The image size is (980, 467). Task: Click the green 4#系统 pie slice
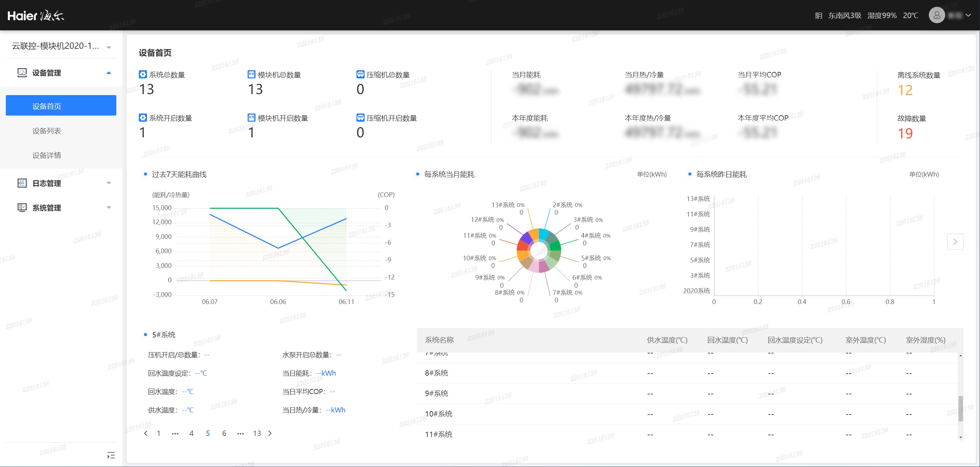pyautogui.click(x=556, y=246)
